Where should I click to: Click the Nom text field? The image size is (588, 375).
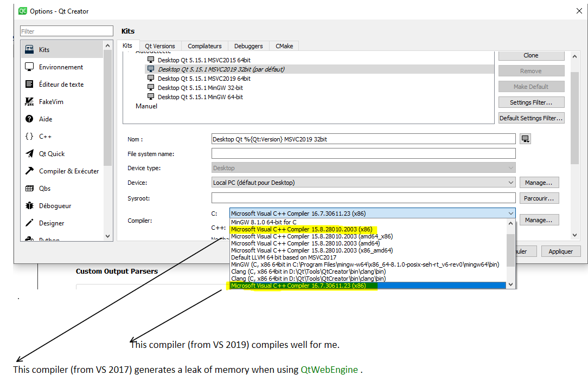(x=363, y=139)
